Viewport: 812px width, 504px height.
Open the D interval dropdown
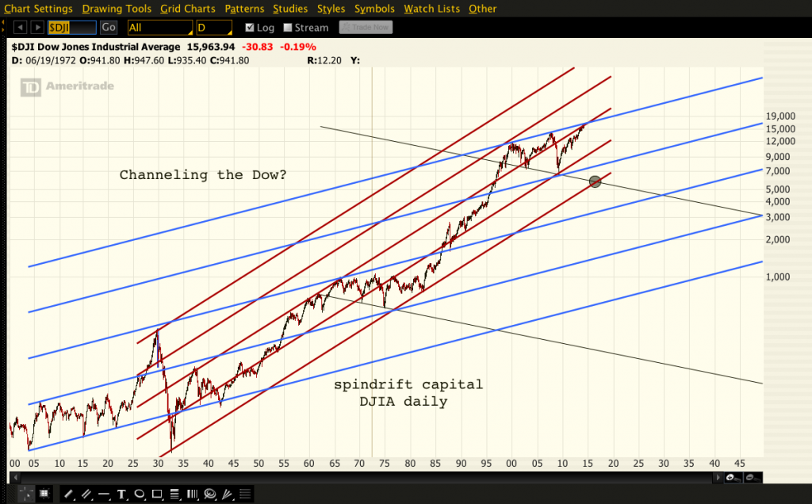(215, 28)
